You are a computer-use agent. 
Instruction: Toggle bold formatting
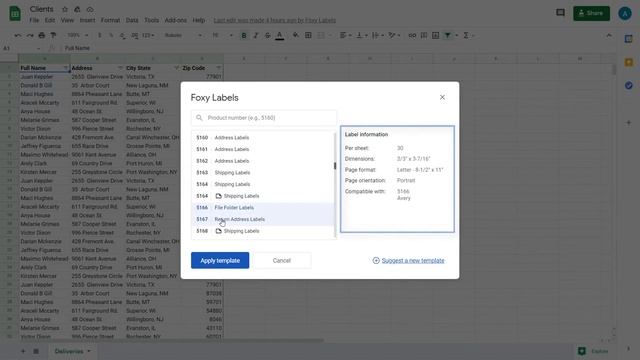coord(244,36)
